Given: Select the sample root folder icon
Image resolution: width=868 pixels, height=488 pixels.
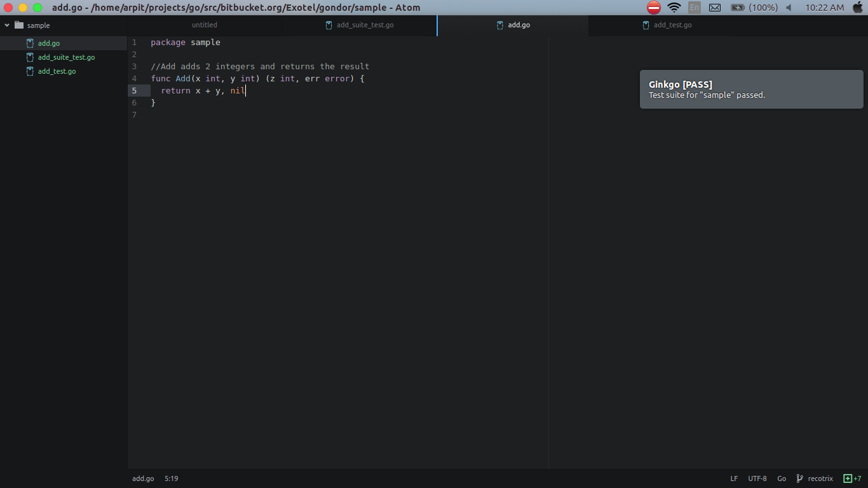Looking at the screenshot, I should [19, 25].
